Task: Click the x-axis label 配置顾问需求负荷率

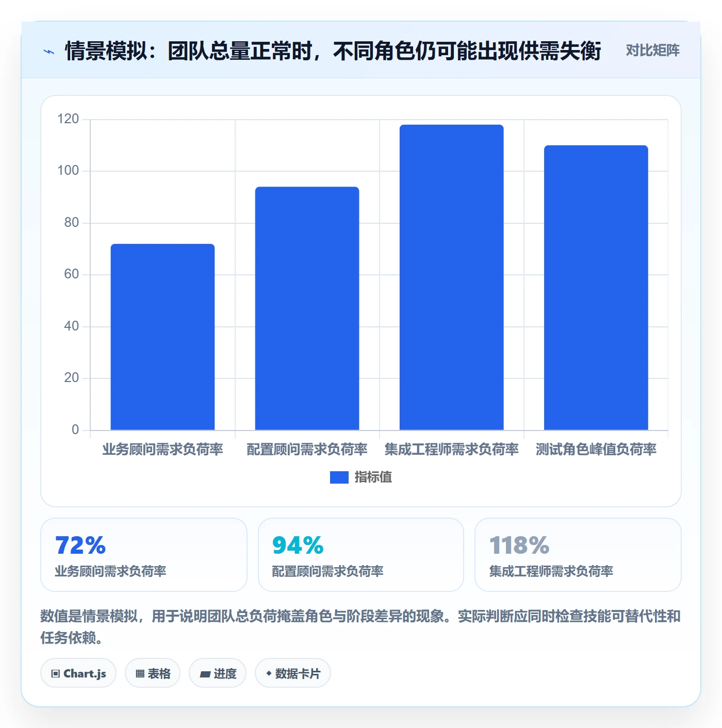Action: 307,450
